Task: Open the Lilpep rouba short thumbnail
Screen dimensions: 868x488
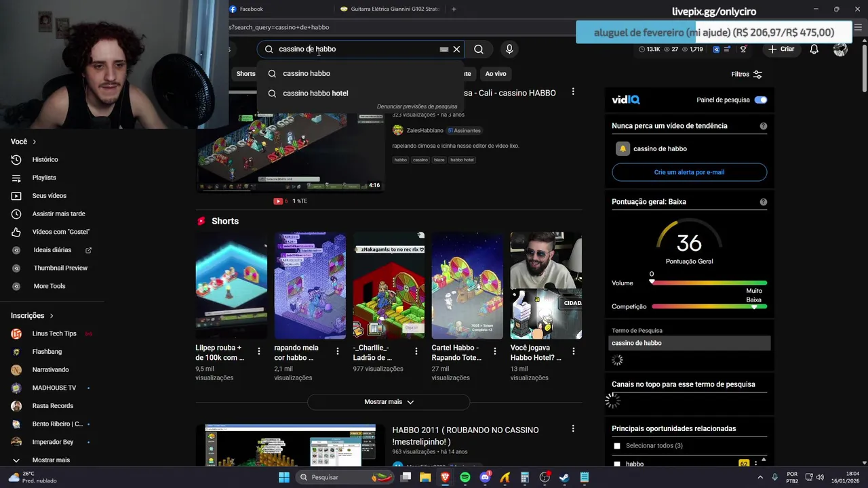Action: [x=231, y=285]
